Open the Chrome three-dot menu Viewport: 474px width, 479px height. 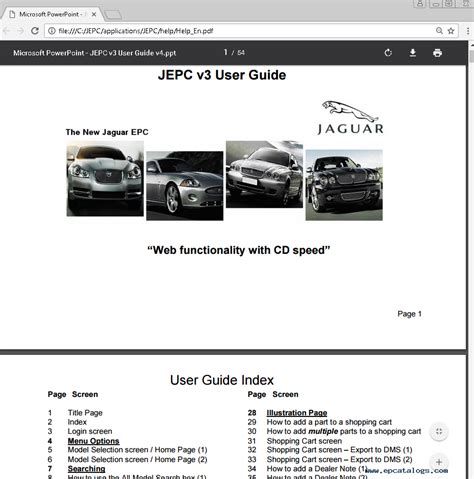click(468, 31)
